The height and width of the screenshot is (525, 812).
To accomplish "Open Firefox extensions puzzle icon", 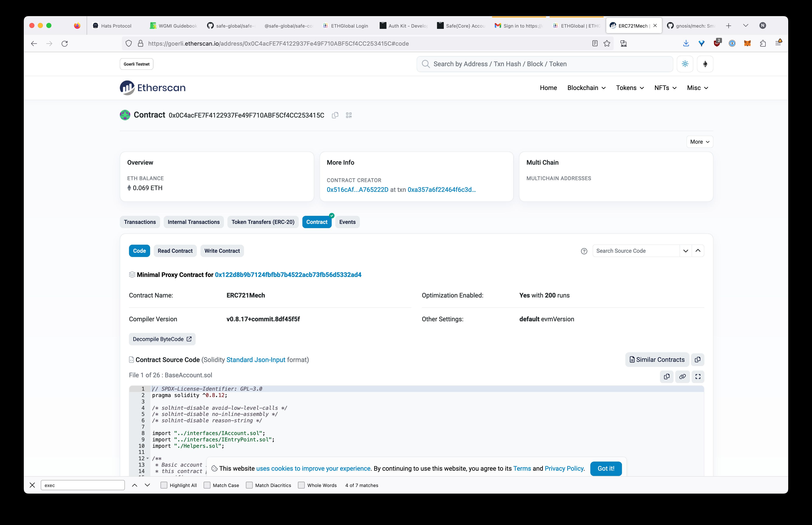I will click(x=763, y=44).
